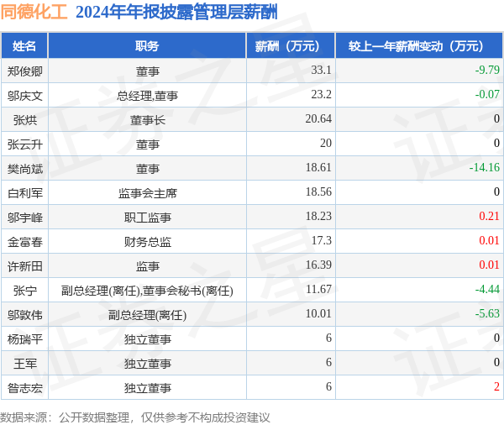Click salary value 18.56
This screenshot has width=504, height=425.
pyautogui.click(x=318, y=192)
